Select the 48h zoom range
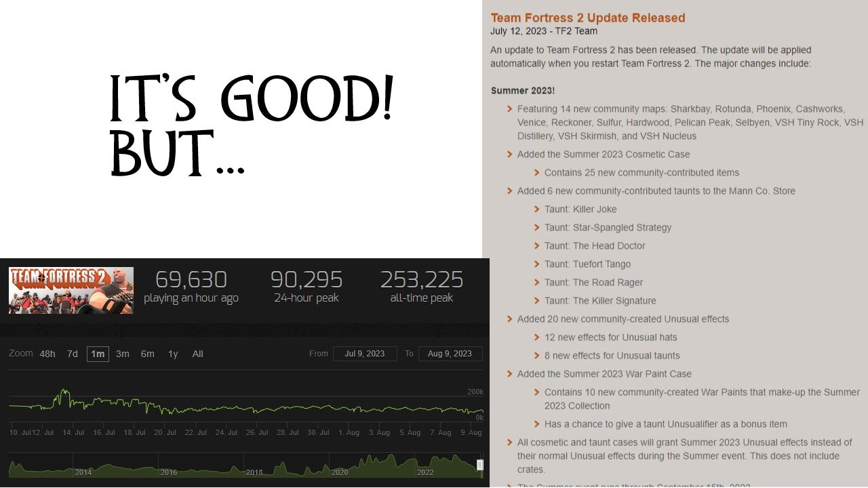This screenshot has width=868, height=488. pyautogui.click(x=47, y=354)
